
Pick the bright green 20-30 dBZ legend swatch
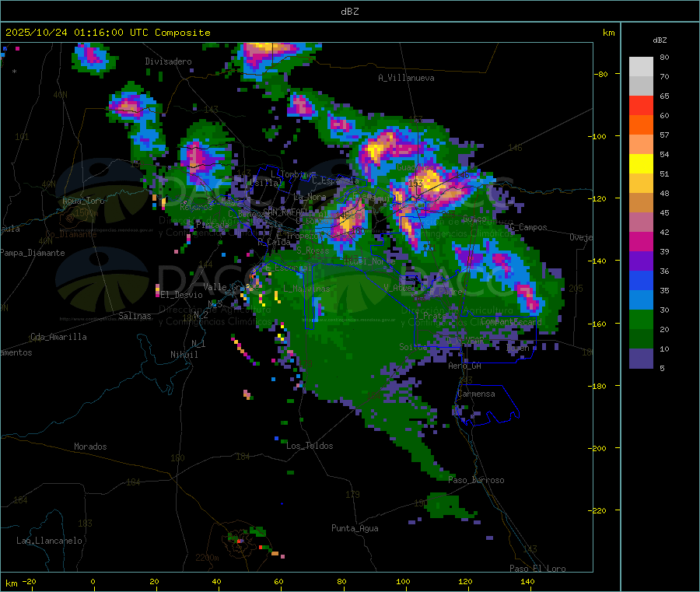(641, 320)
